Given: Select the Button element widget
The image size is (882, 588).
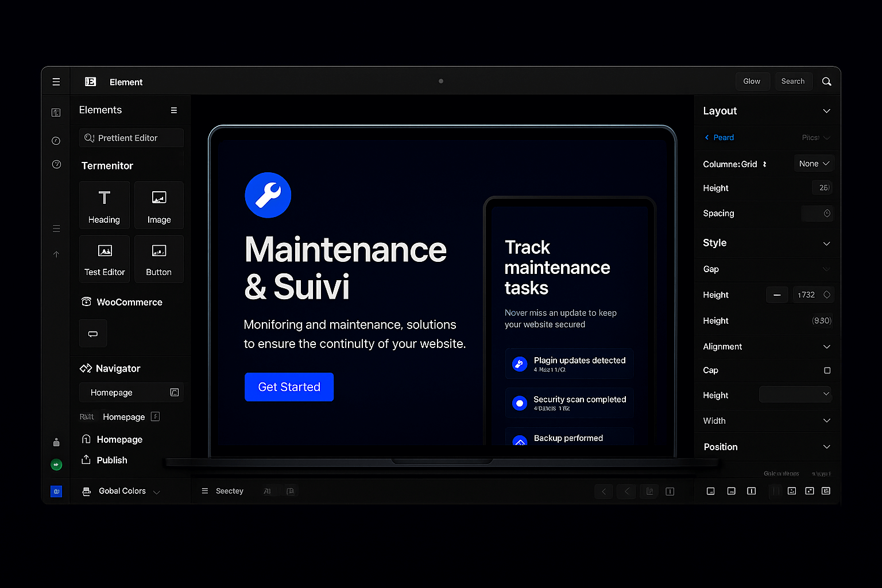Looking at the screenshot, I should coord(159,259).
